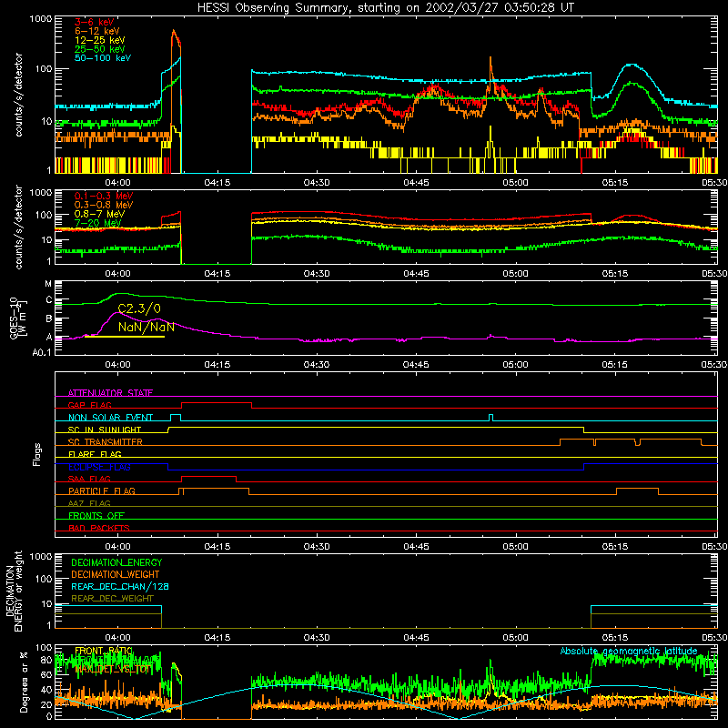This screenshot has height=728, width=728.
Task: Click the '6-12 keV' legend label
Action: tap(97, 31)
